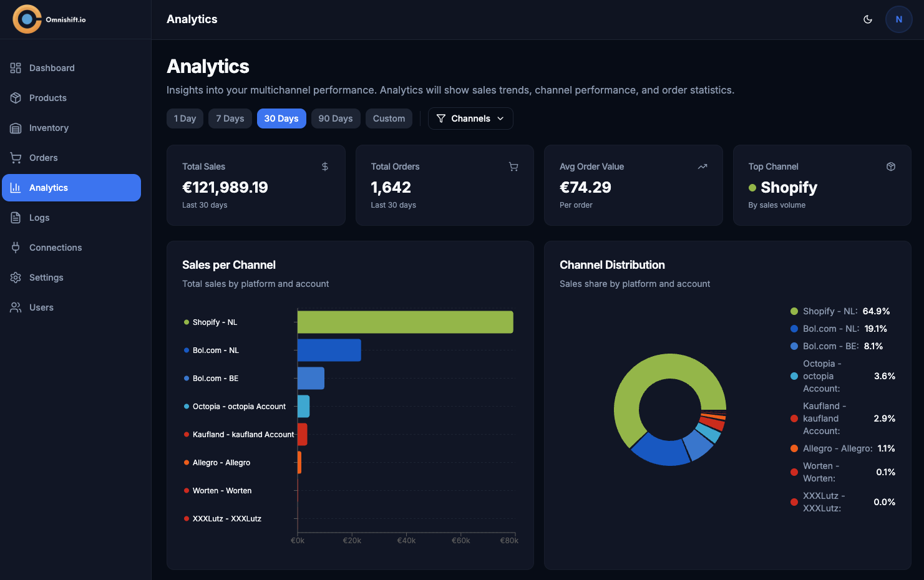
Task: Select the 1 Day range
Action: coord(185,118)
